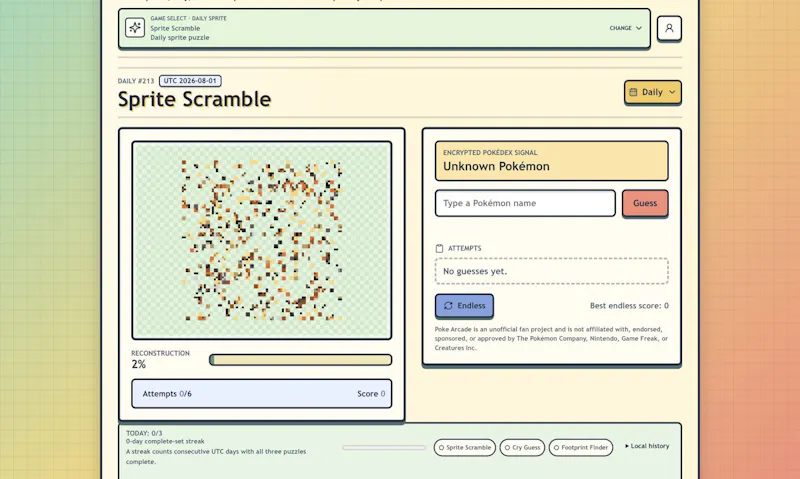This screenshot has width=800, height=479.
Task: Click the clipboard icon beside ATTEMPTS
Action: click(x=439, y=248)
